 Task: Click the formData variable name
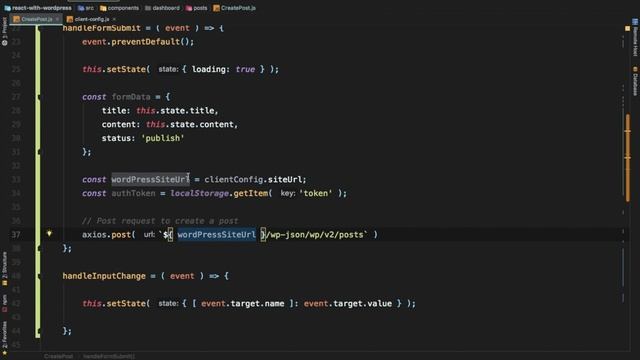pos(131,97)
